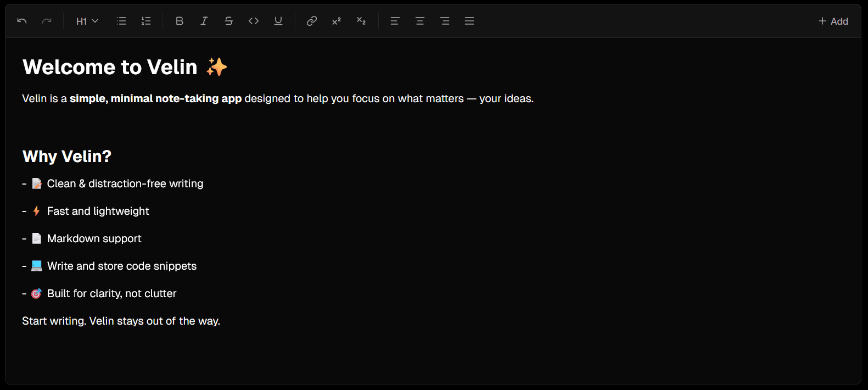This screenshot has width=868, height=390.
Task: Align text to the left
Action: pos(395,21)
